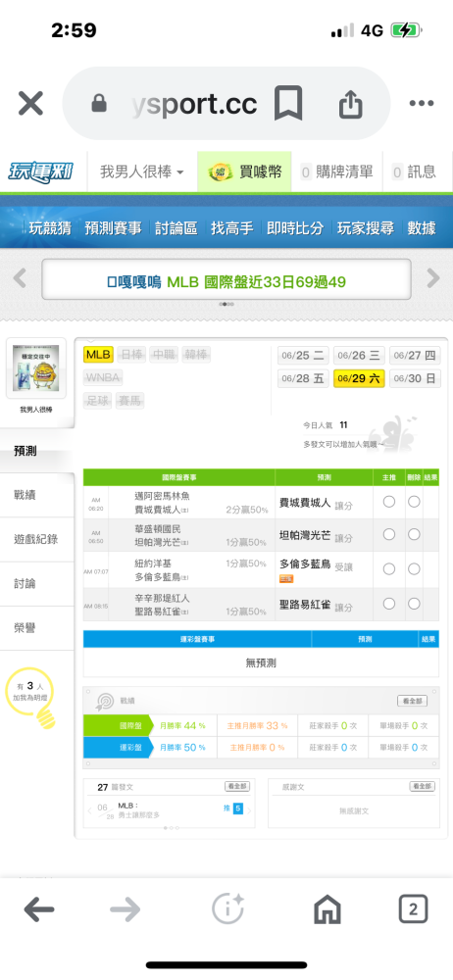Screen dimensions: 453x980
Task: Tap the share icon in address bar
Action: pos(351,104)
